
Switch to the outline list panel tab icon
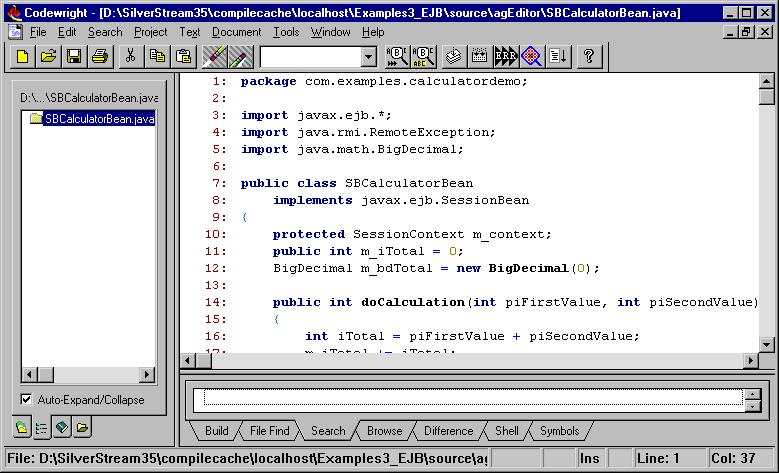point(42,428)
